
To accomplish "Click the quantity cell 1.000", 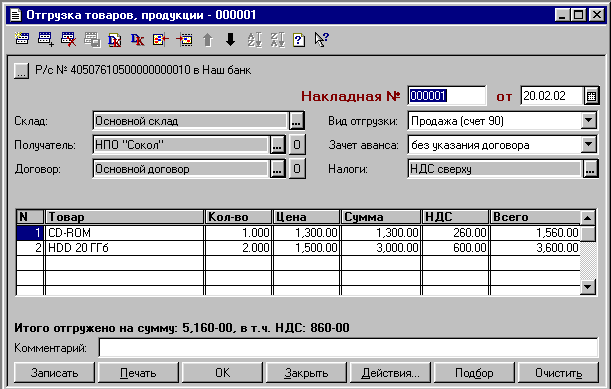I will 238,233.
